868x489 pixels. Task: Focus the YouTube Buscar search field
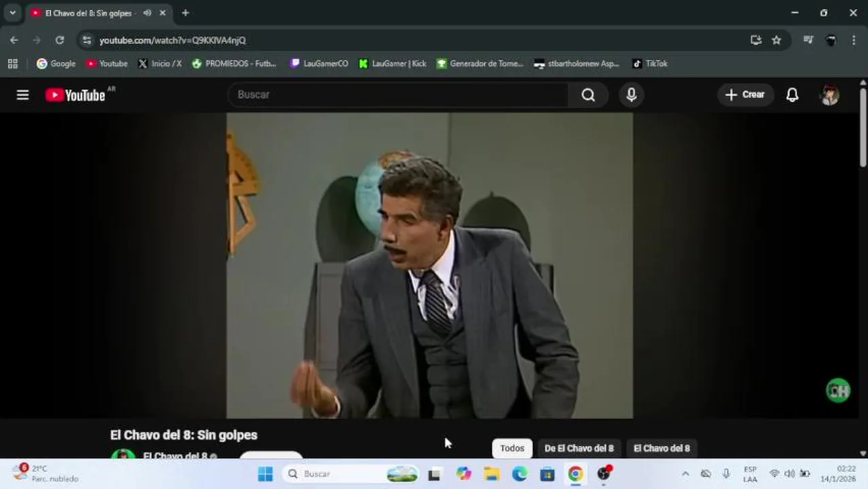(399, 95)
